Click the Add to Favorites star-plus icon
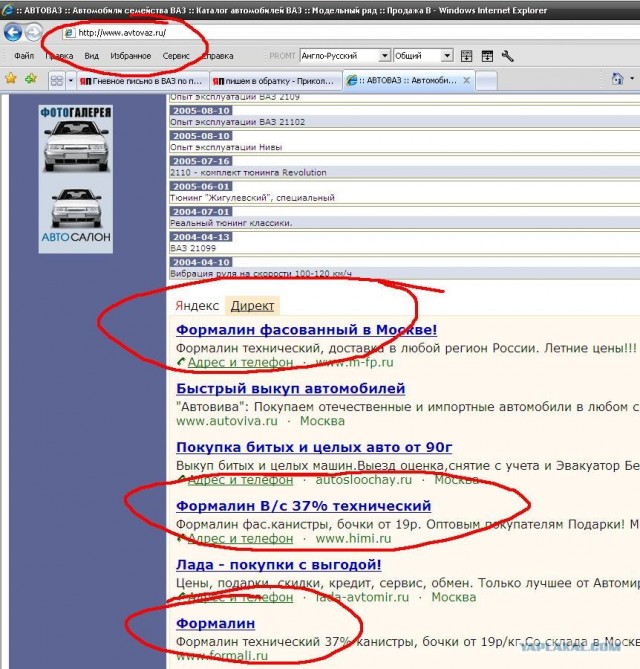Screen dimensions: 640x669 pyautogui.click(x=31, y=79)
